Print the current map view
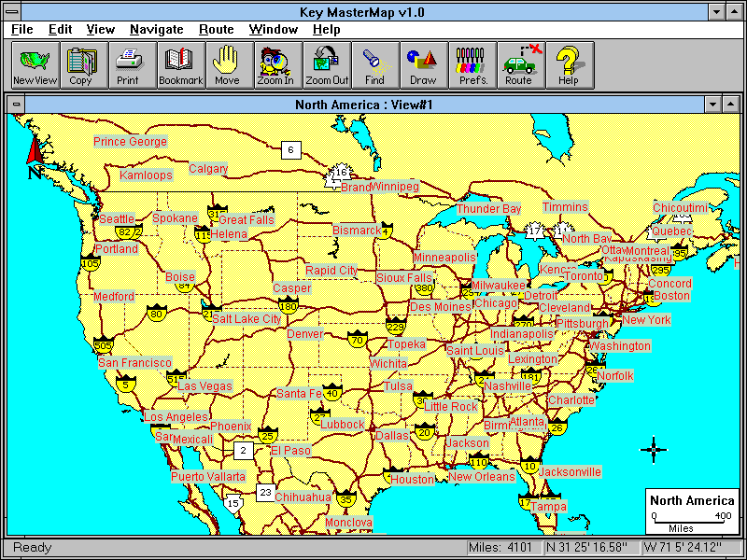Image resolution: width=747 pixels, height=560 pixels. 133,64
